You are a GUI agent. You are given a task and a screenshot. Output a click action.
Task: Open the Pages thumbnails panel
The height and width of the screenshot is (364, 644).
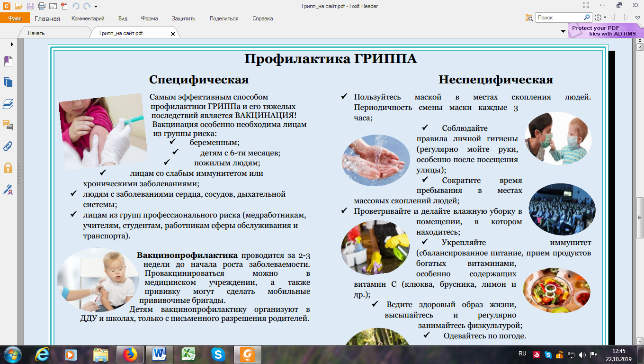tap(8, 82)
